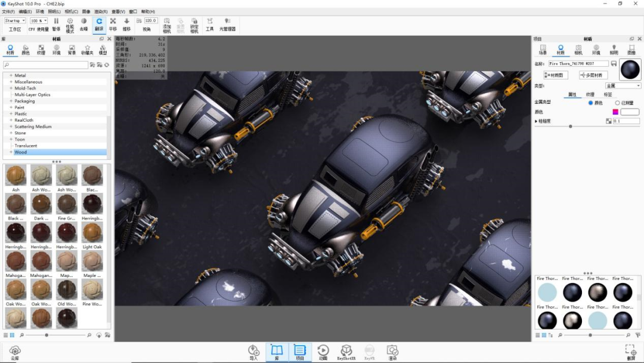The width and height of the screenshot is (644, 363).
Task: Click the roughness slider handle
Action: click(571, 126)
